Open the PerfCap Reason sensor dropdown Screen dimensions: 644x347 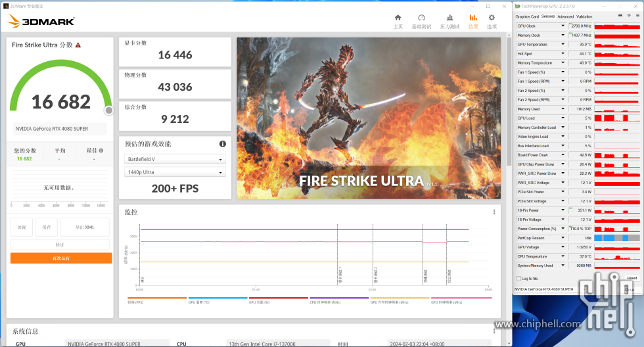click(563, 238)
